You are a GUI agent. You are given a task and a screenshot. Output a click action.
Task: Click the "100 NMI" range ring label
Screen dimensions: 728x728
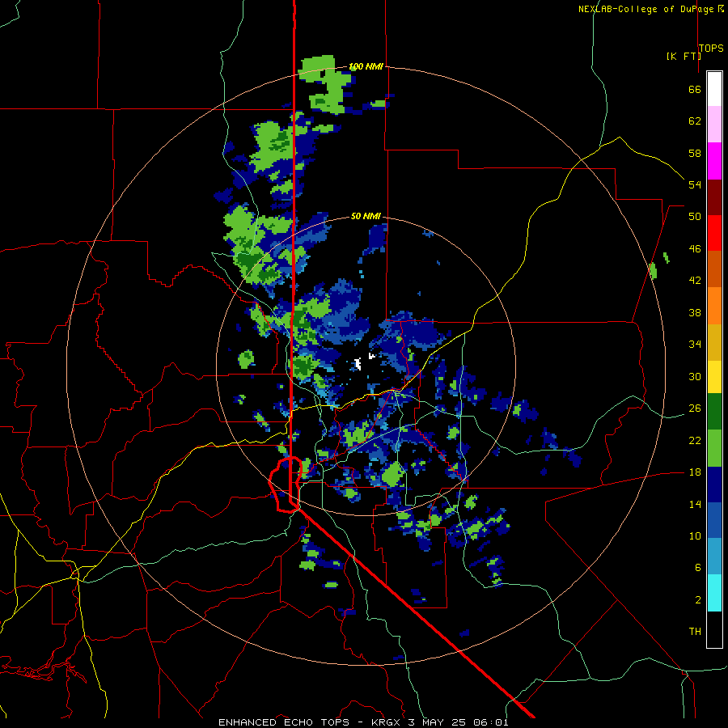(x=366, y=66)
